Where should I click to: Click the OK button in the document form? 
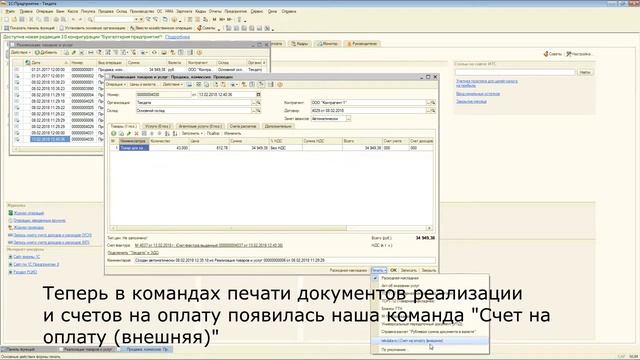pos(393,270)
